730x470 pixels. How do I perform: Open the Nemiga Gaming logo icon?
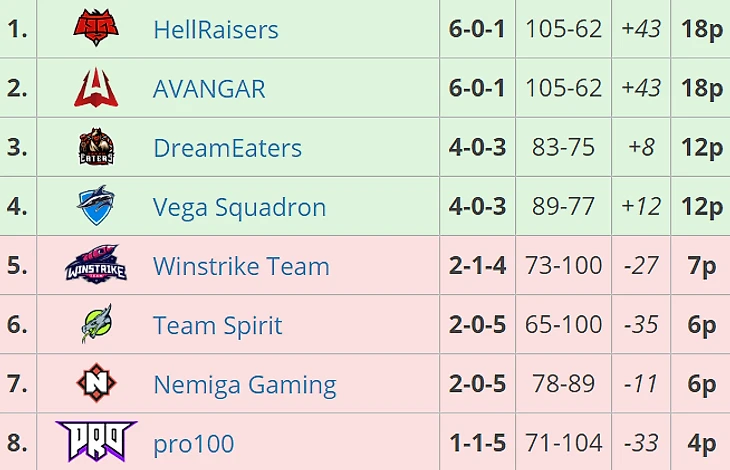click(x=96, y=384)
